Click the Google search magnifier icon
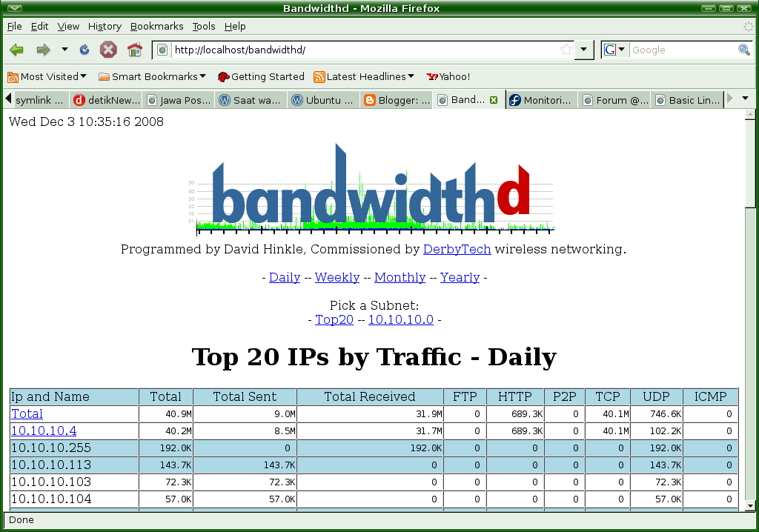 (x=743, y=50)
